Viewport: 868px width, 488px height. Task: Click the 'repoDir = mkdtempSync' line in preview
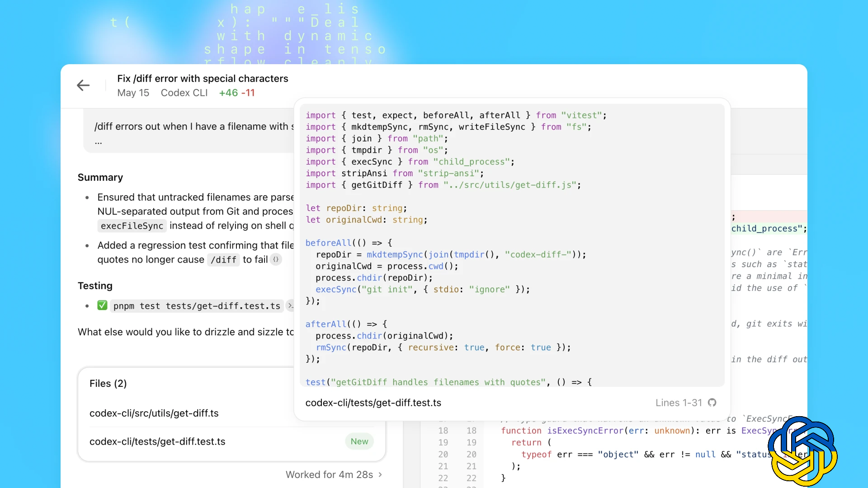tap(451, 254)
